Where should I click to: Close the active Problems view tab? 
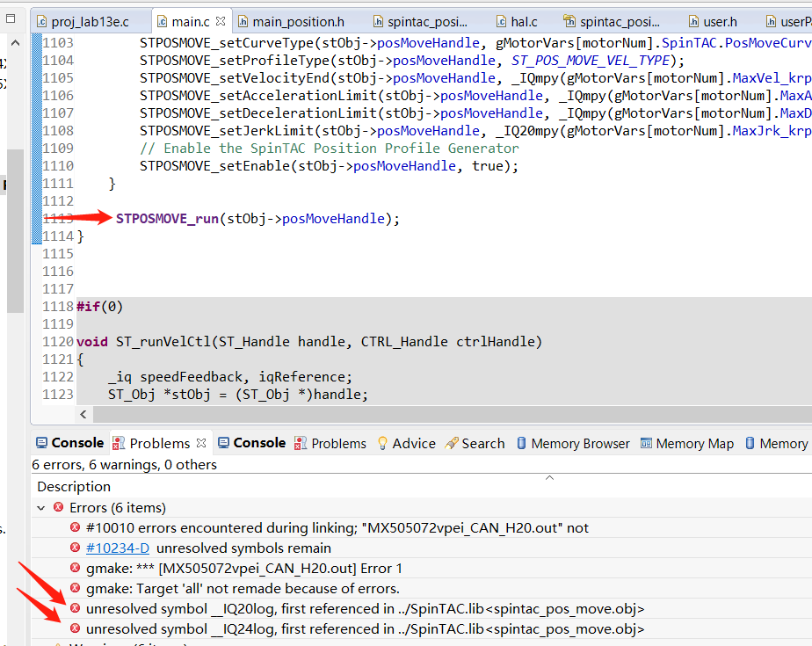coord(201,443)
